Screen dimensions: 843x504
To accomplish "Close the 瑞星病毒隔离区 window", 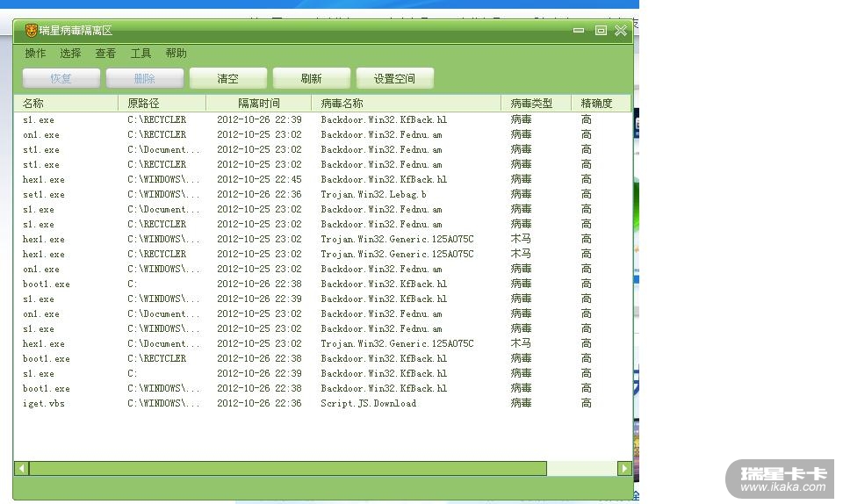I will pos(621,31).
